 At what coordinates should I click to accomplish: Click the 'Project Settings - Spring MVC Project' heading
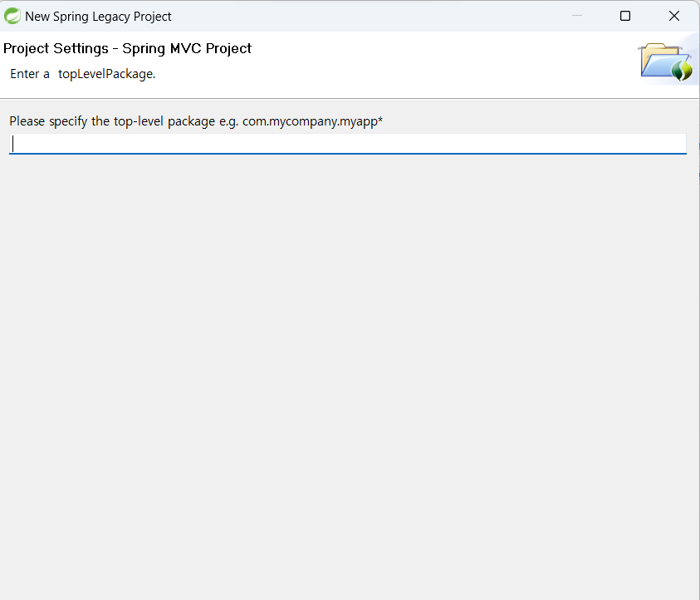[x=127, y=48]
